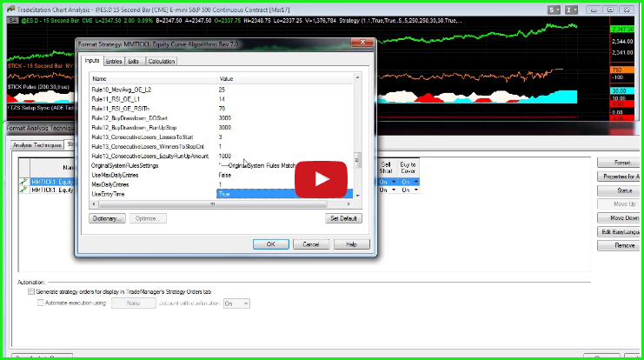
Task: Switch to the Exits tab
Action: point(134,61)
